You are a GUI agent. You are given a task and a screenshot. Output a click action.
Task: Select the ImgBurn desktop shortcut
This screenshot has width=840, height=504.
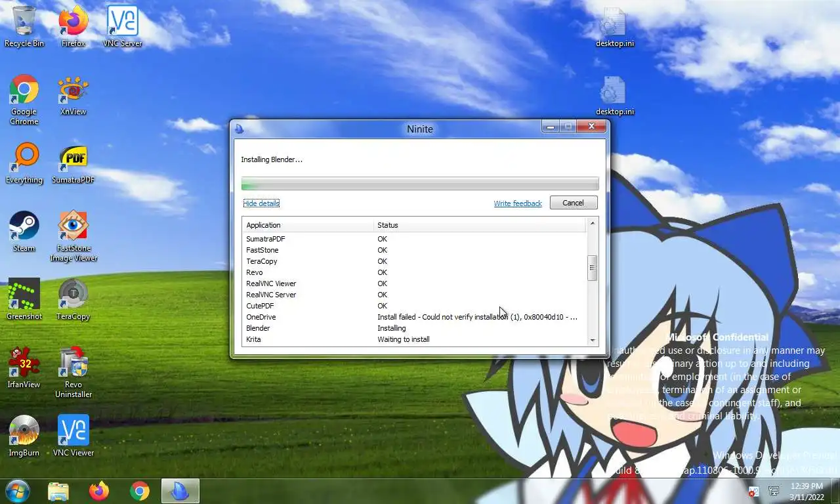(x=24, y=436)
